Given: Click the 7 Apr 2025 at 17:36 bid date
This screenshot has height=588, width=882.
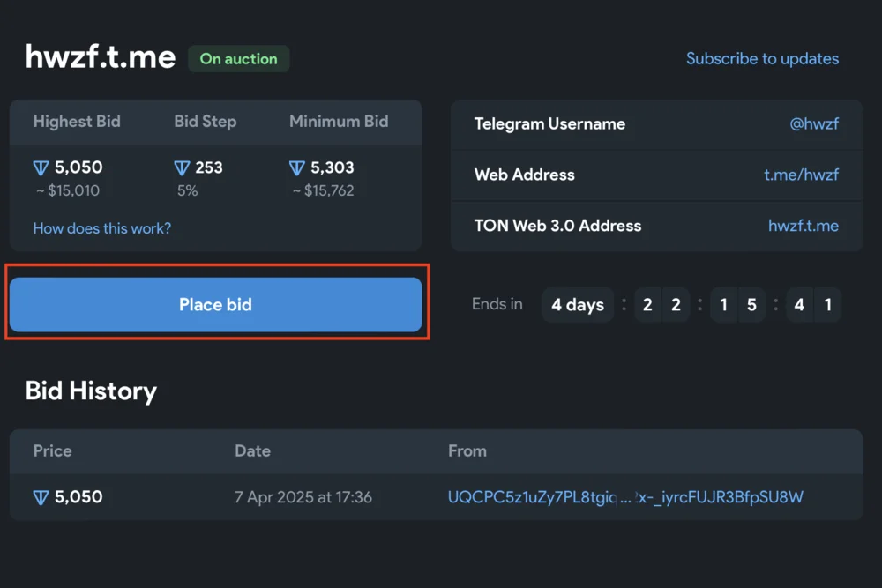Looking at the screenshot, I should 303,497.
